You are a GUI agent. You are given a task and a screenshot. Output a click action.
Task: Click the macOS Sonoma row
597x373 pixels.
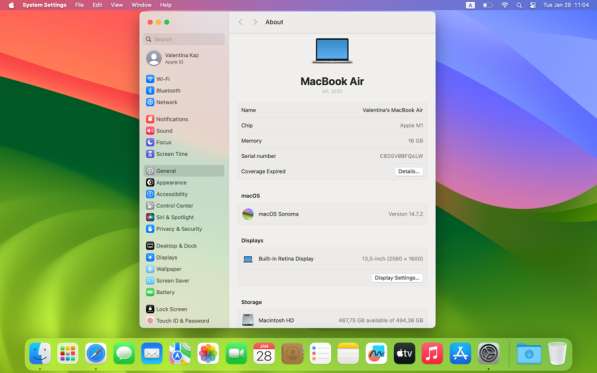pyautogui.click(x=332, y=214)
